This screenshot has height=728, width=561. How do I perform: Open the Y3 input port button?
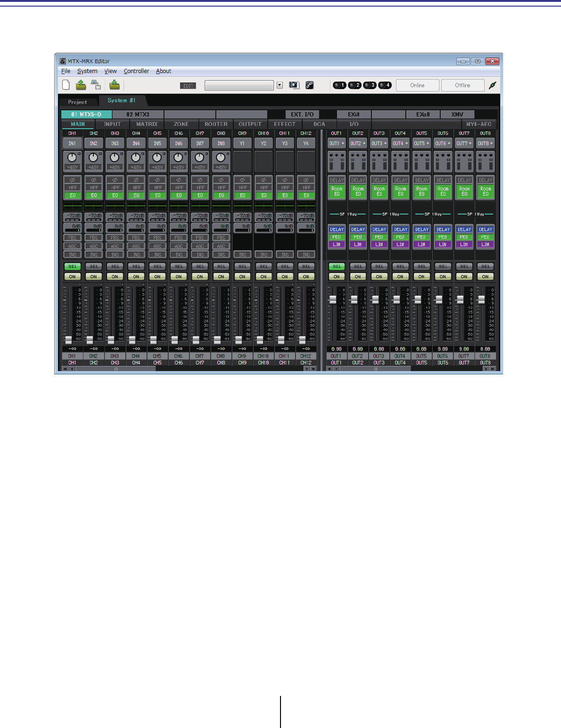pos(285,143)
